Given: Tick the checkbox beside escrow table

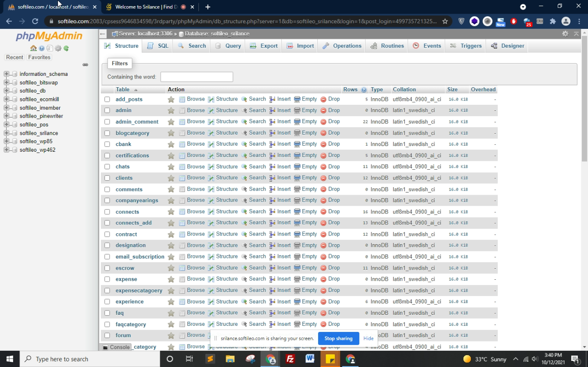Looking at the screenshot, I should click(x=107, y=268).
